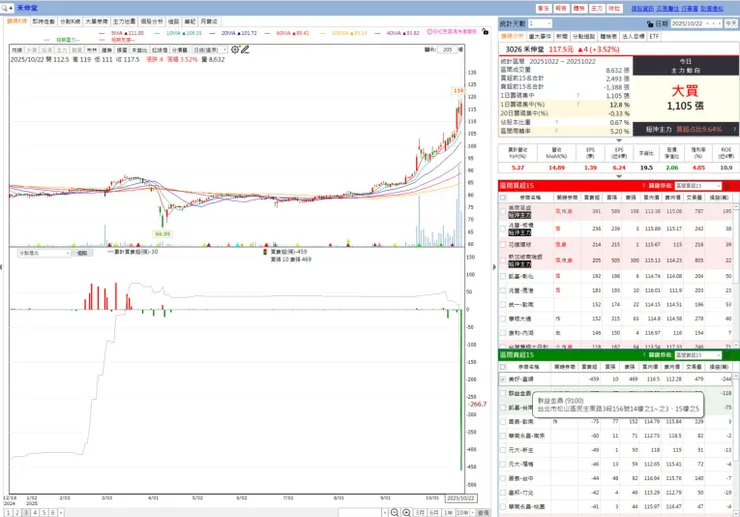Switch to the 個股分析 tab
The width and height of the screenshot is (740, 517).
click(151, 21)
